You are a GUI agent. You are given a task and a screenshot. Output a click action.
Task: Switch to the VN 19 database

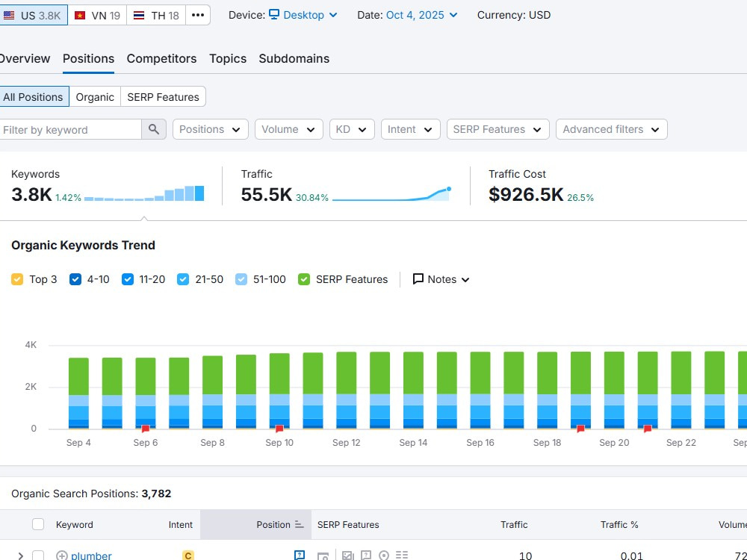(x=97, y=15)
